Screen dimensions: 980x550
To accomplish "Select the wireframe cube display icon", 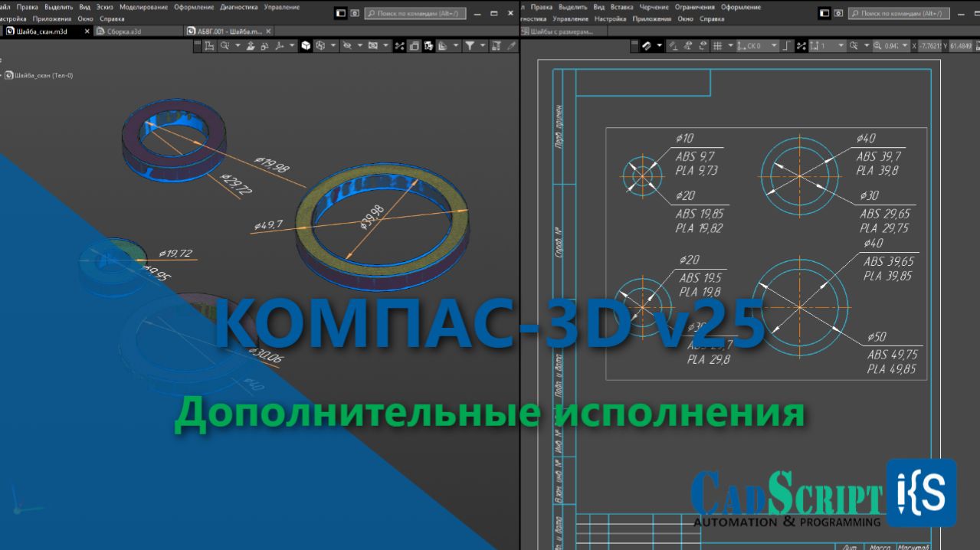I will tap(320, 46).
